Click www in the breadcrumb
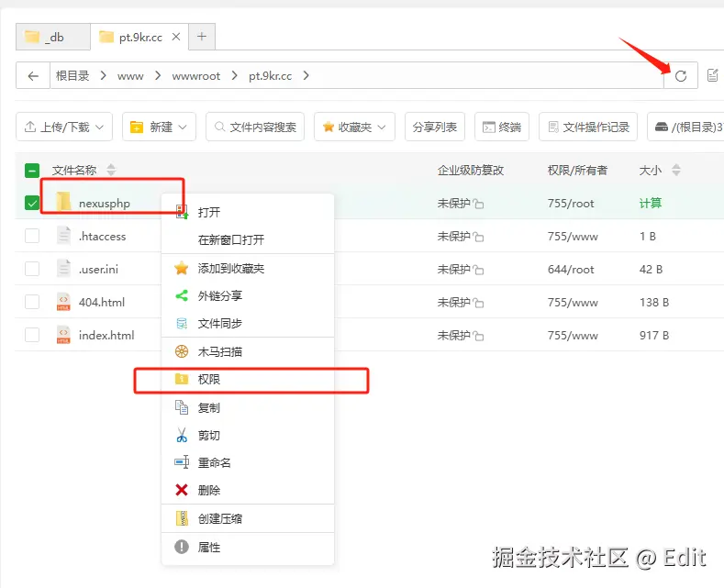This screenshot has width=724, height=588. (130, 76)
